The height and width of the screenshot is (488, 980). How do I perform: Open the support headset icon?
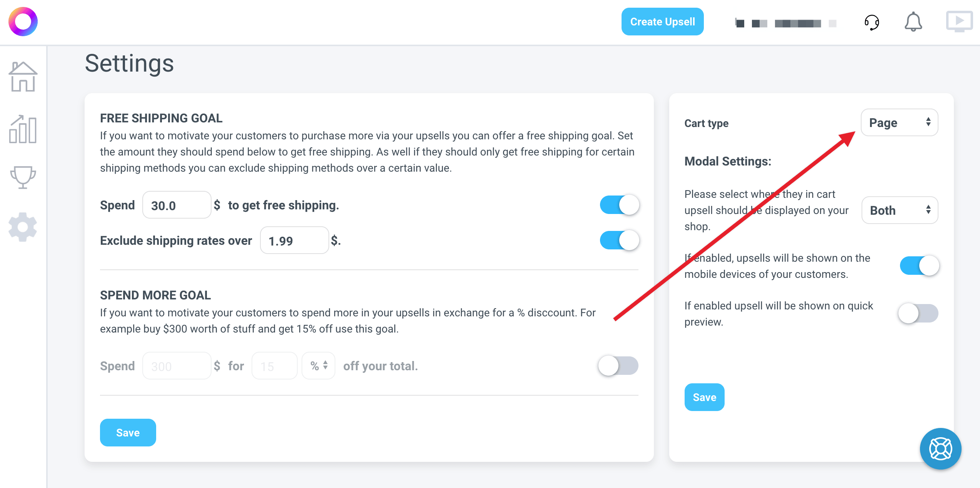pyautogui.click(x=872, y=22)
